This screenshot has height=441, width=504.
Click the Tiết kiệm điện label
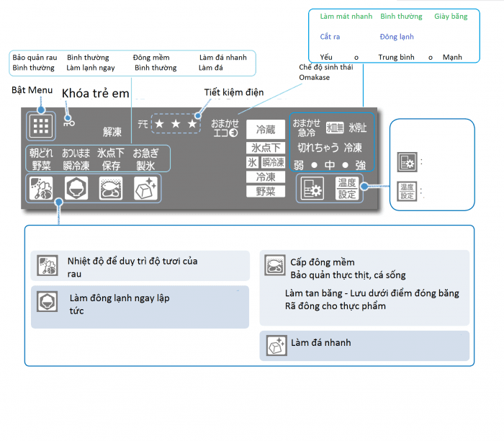pyautogui.click(x=234, y=93)
